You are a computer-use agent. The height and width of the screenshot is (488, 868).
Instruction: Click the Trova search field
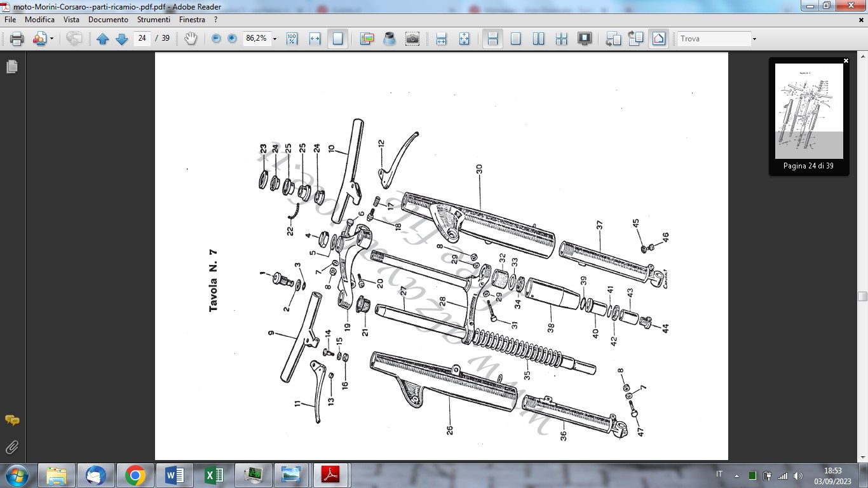click(x=714, y=39)
